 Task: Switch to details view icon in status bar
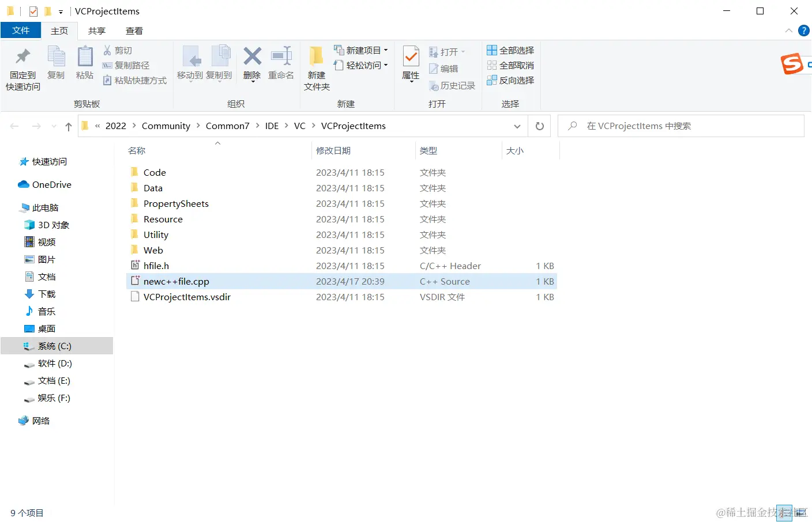click(784, 513)
